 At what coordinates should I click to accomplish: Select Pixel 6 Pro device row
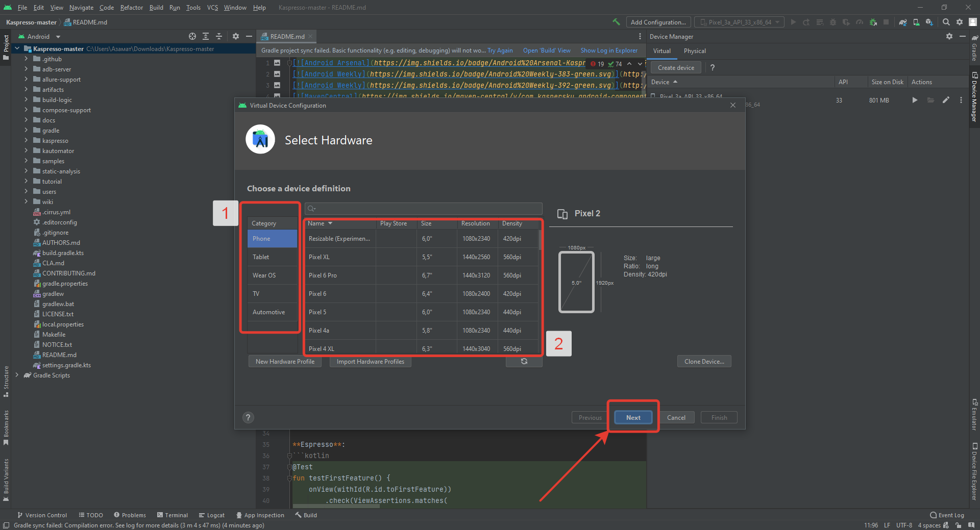coord(422,275)
